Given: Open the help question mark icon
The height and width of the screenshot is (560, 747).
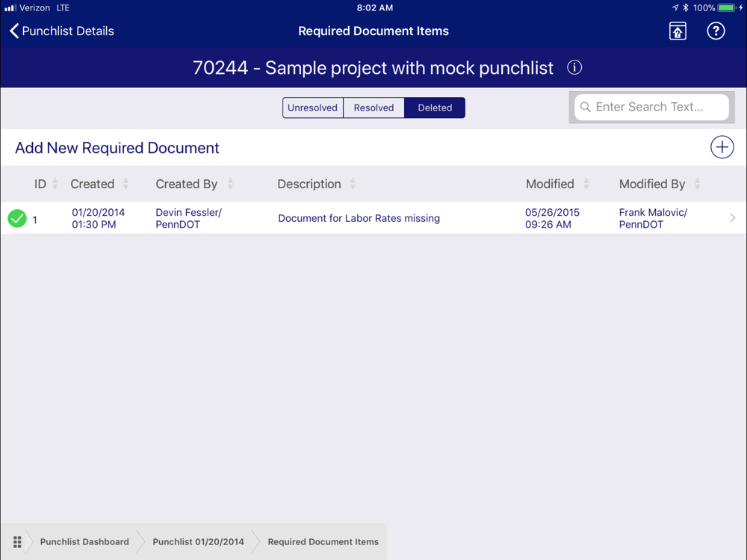Looking at the screenshot, I should click(716, 31).
